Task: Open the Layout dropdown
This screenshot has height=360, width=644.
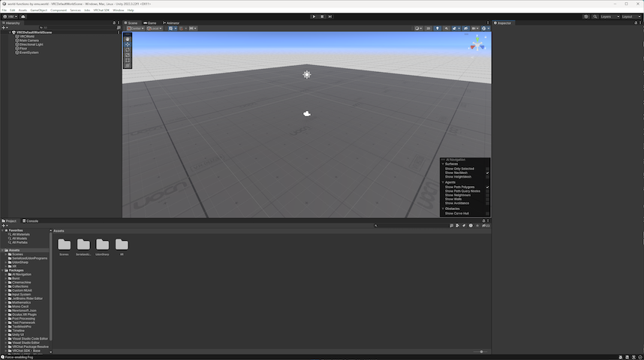Action: 629,16
